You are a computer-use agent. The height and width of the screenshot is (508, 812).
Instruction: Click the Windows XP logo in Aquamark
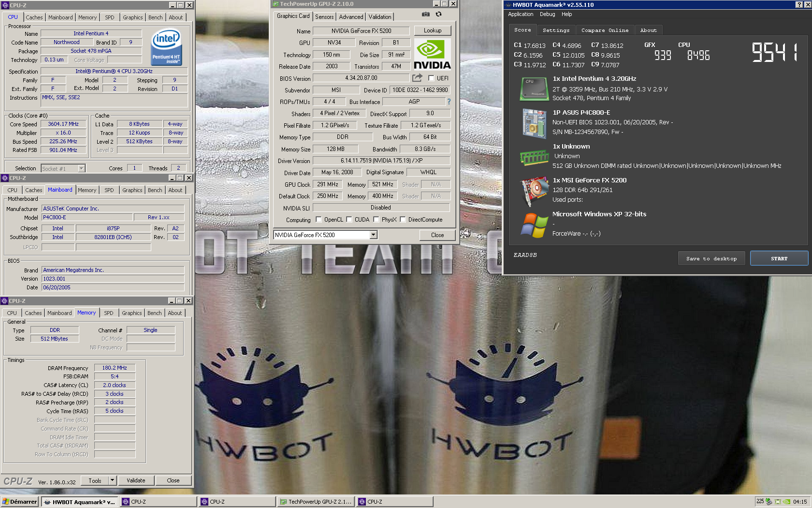pyautogui.click(x=534, y=225)
